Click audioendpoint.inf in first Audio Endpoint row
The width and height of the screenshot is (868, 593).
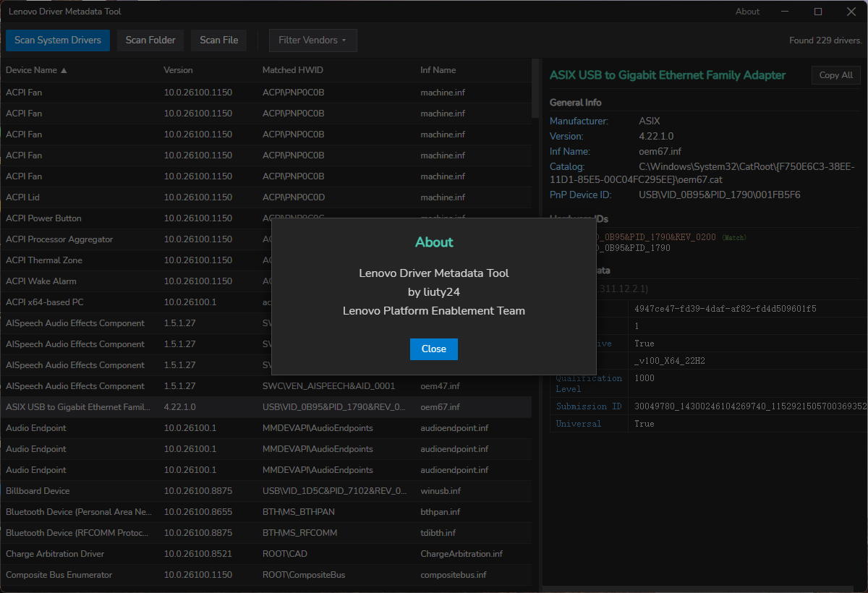pyautogui.click(x=454, y=428)
